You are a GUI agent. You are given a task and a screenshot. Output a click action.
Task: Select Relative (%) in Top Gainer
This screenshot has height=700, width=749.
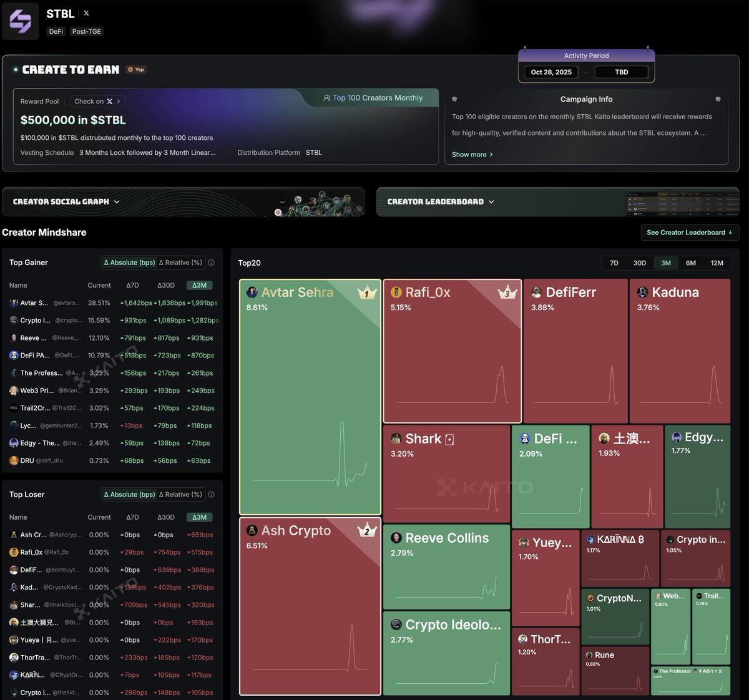(x=180, y=263)
